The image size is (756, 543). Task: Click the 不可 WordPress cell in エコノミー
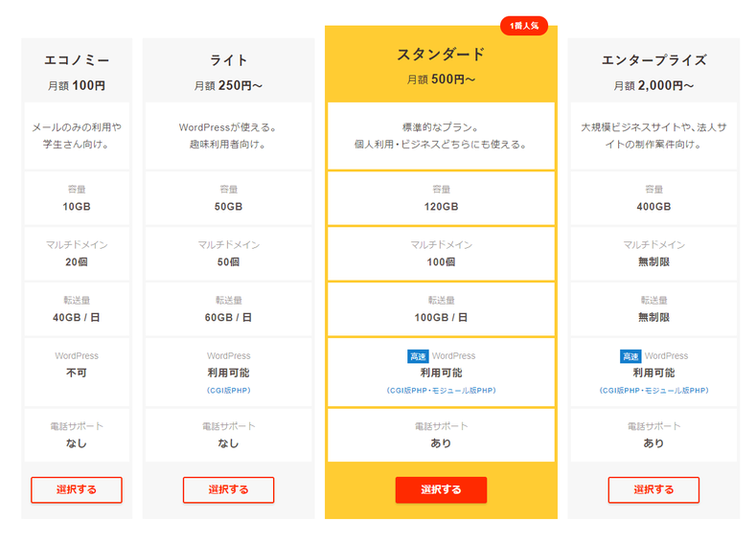click(77, 372)
